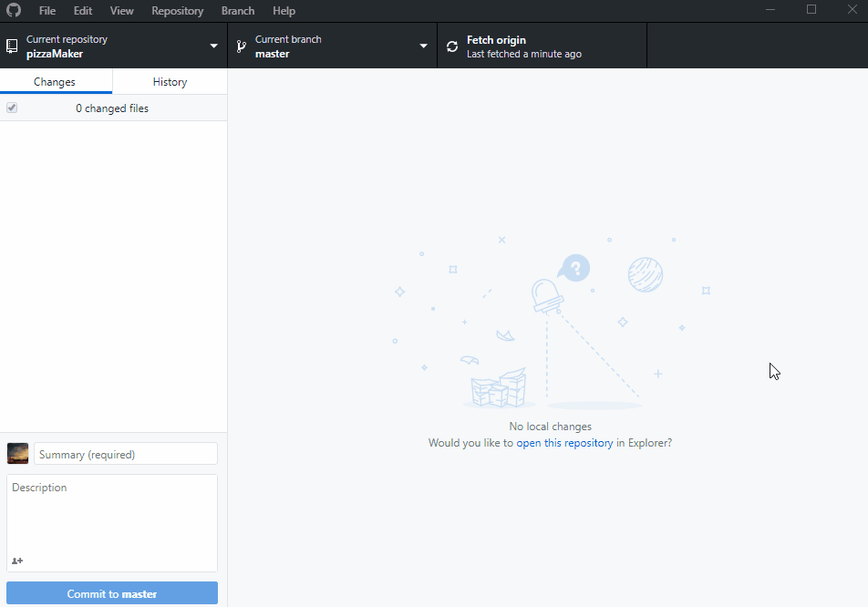Click the branch fork icon

[x=241, y=46]
